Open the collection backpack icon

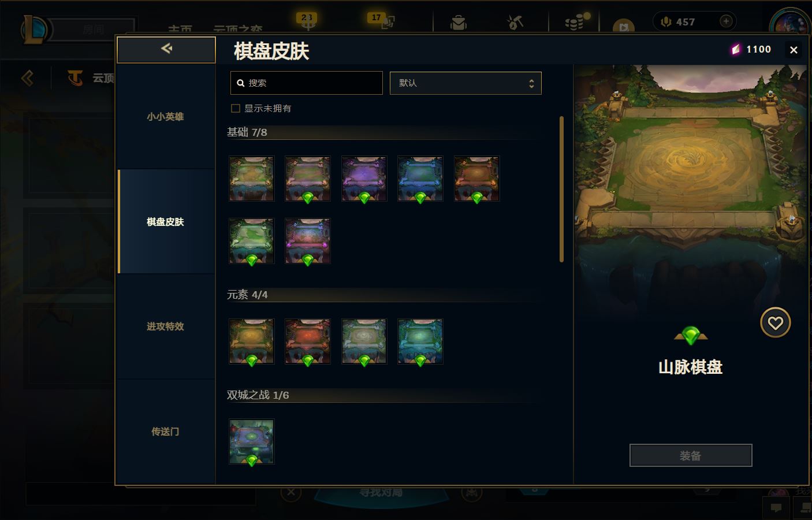point(459,22)
